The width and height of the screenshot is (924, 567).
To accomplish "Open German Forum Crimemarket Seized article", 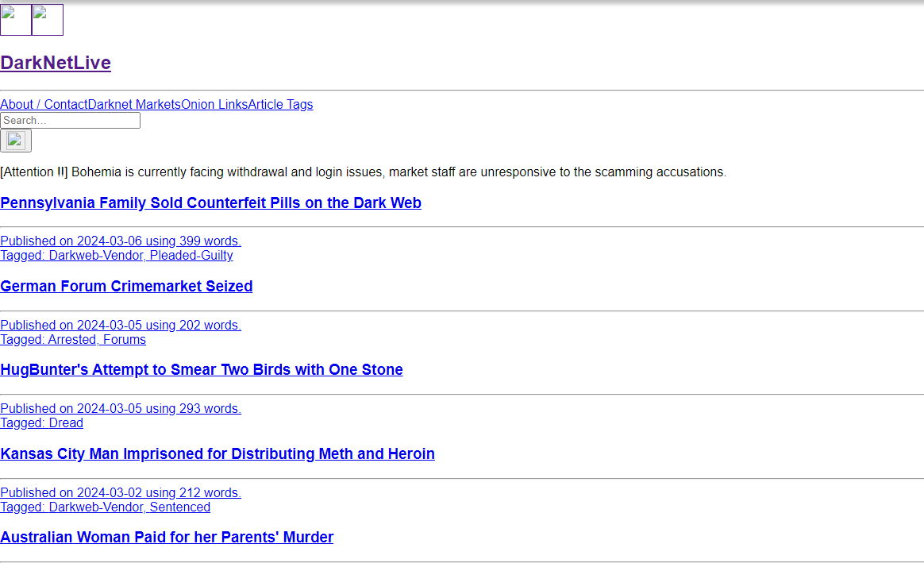I will pos(126,286).
